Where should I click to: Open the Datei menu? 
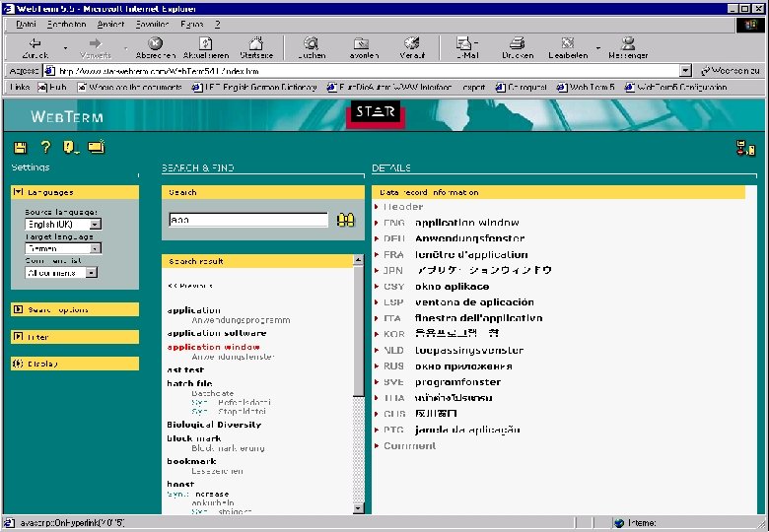tap(26, 24)
